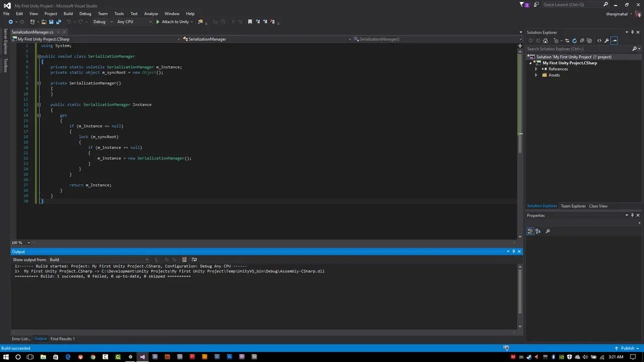Click Sync with Active Document icon

click(x=567, y=41)
